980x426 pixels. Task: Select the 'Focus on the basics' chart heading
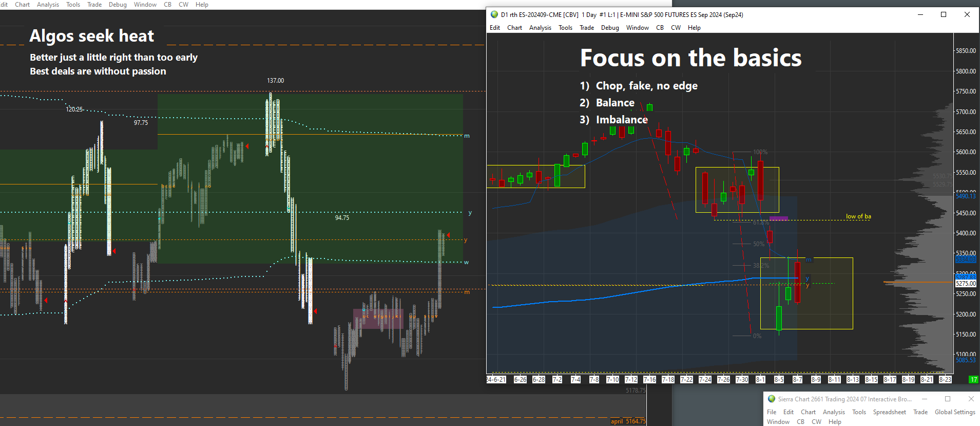(x=690, y=58)
